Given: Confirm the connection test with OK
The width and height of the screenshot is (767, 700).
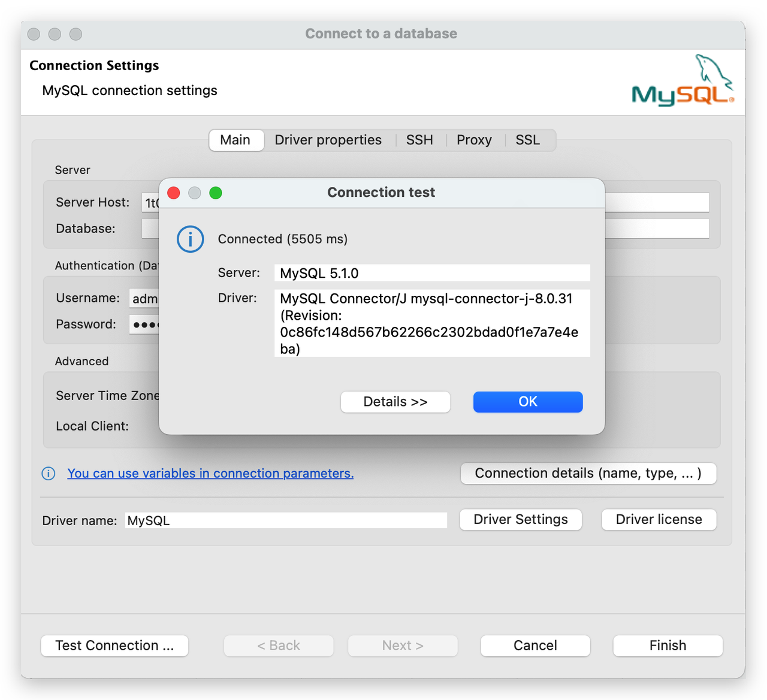Looking at the screenshot, I should pyautogui.click(x=527, y=402).
